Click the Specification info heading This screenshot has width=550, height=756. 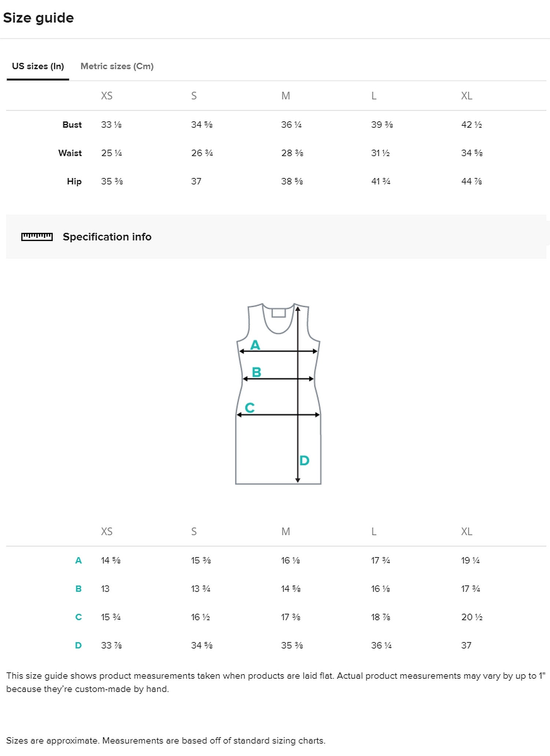click(x=107, y=237)
